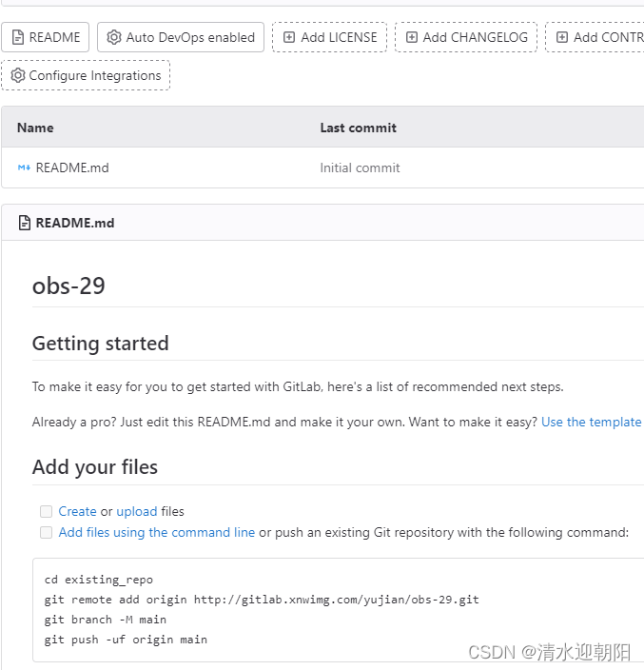Click the gear icon in Configure Integrations
The width and height of the screenshot is (644, 670).
point(18,75)
